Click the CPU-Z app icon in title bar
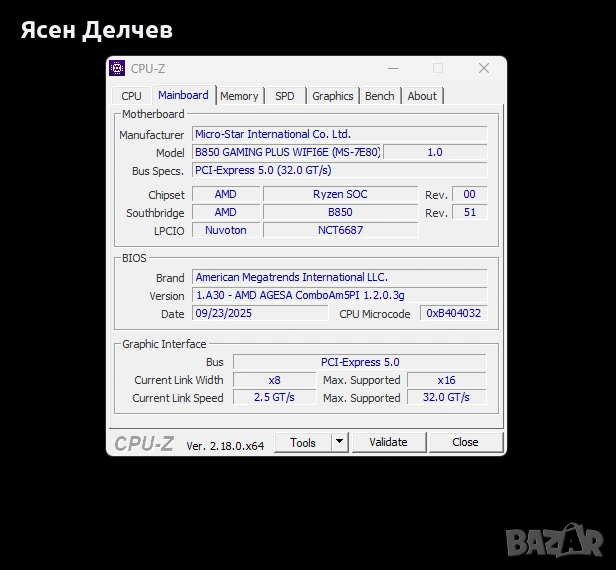Image resolution: width=616 pixels, height=570 pixels. click(118, 68)
